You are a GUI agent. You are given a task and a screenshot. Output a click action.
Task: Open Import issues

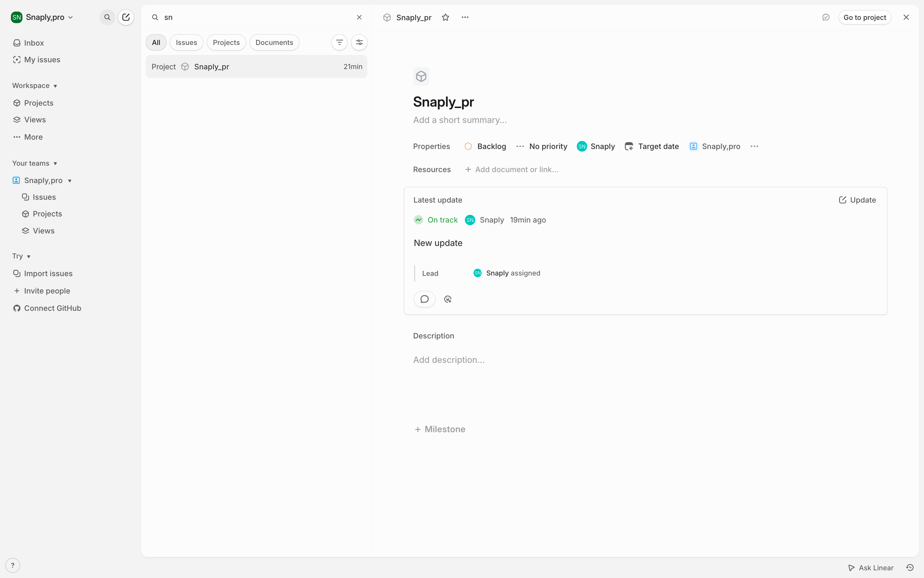tap(43, 273)
